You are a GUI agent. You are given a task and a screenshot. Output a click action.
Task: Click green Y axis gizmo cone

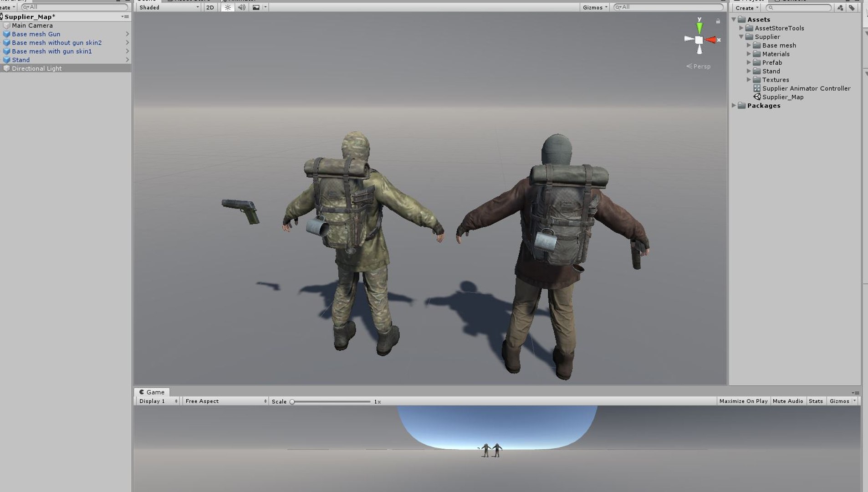tap(700, 27)
